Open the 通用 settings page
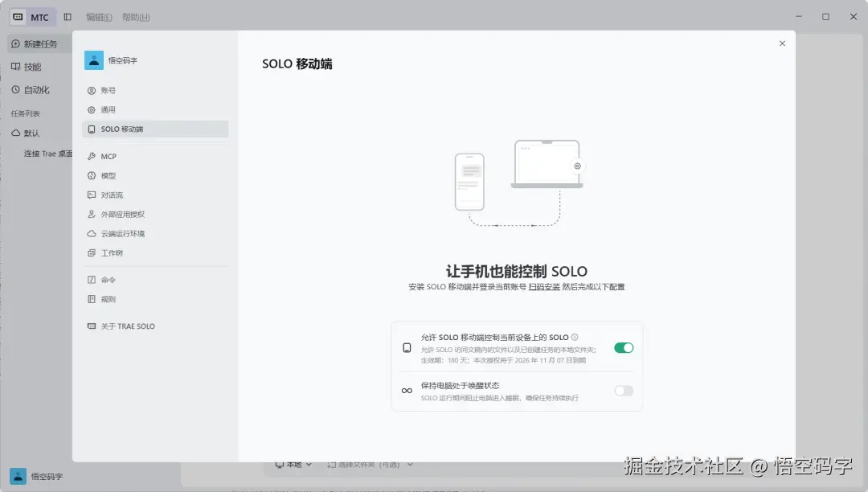Screen dimensions: 868x492 click(155, 109)
